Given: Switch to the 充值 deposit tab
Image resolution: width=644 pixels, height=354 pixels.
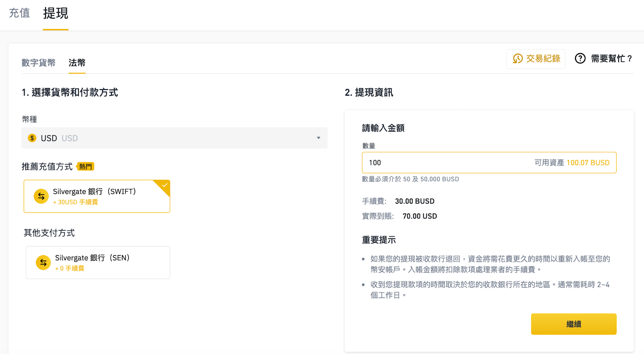Looking at the screenshot, I should pos(19,13).
